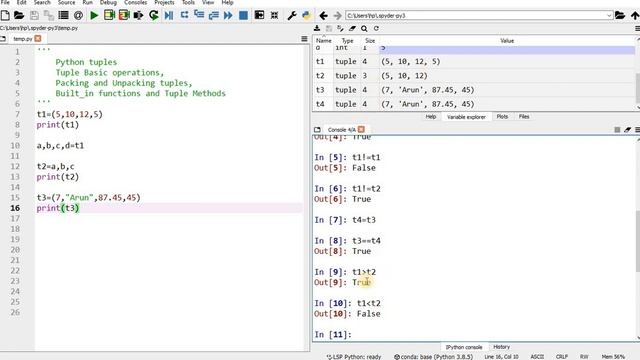Click the debug step-into icon

pyautogui.click(x=199, y=15)
